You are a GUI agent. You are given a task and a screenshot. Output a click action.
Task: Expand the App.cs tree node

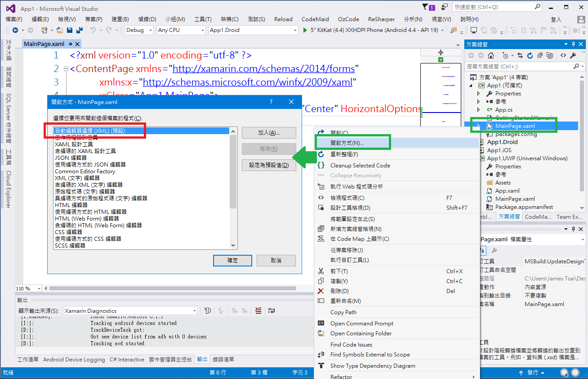click(479, 110)
